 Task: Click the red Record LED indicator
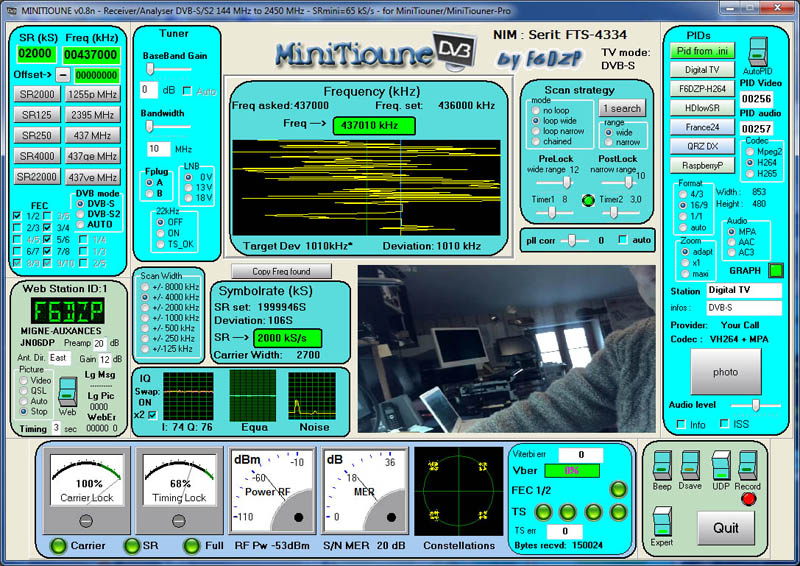tap(748, 499)
